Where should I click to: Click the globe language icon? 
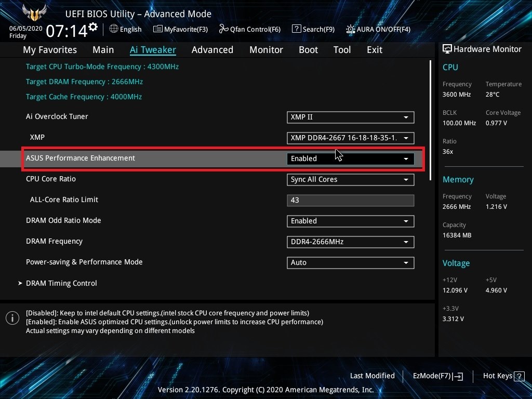(x=114, y=29)
